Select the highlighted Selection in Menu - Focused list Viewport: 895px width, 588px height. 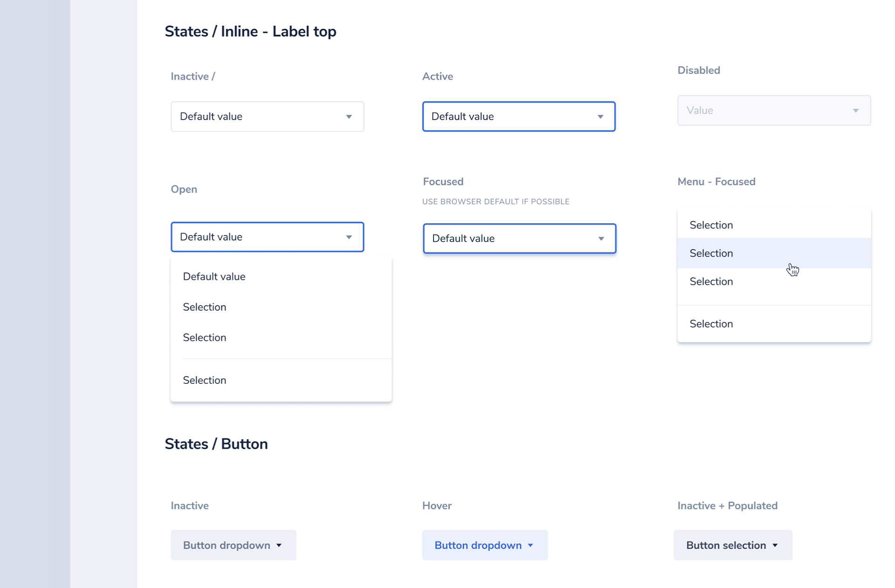tap(774, 253)
